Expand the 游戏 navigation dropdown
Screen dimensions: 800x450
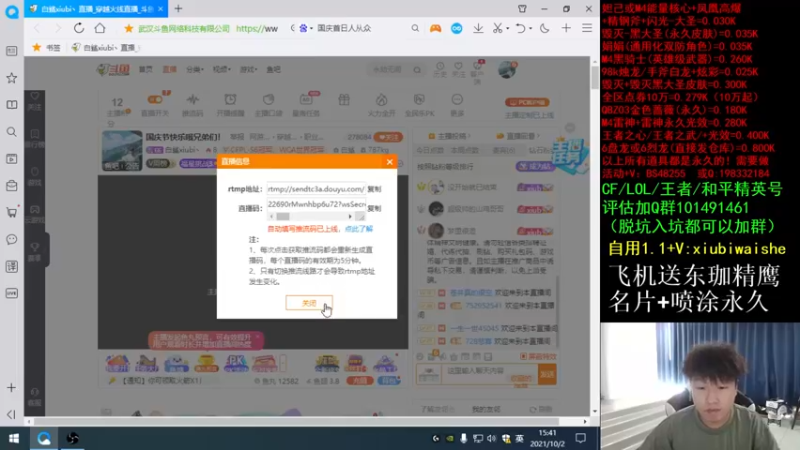(x=248, y=69)
